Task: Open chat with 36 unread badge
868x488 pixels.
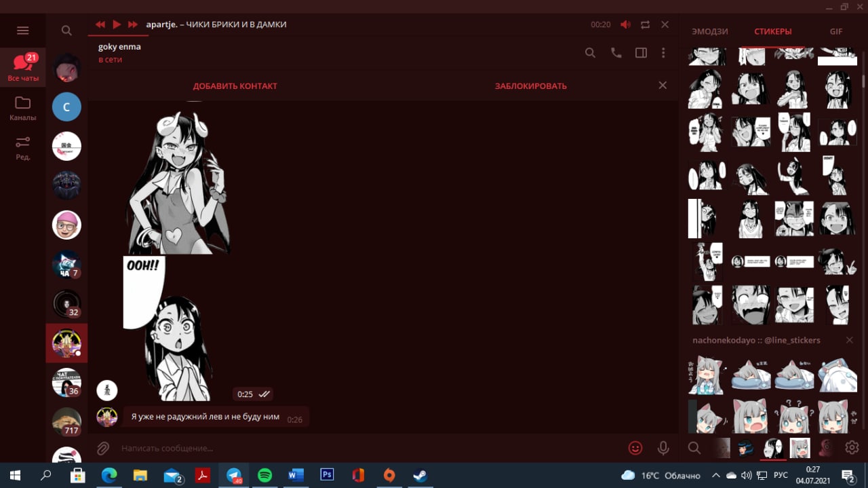Action: tap(66, 383)
